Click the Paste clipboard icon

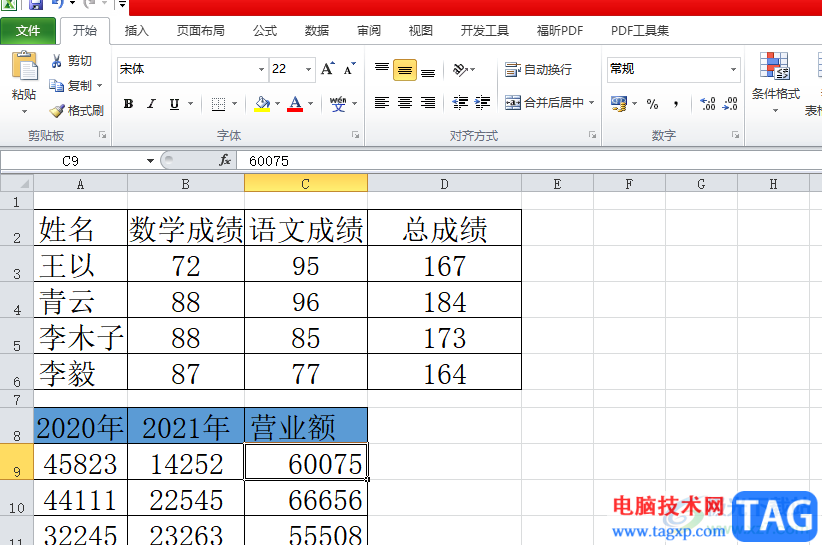24,67
